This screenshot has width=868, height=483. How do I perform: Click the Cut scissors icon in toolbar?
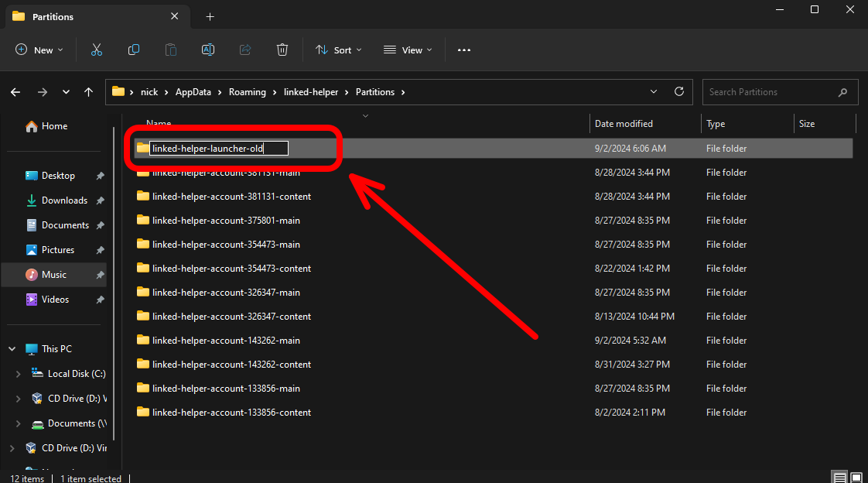coord(97,50)
